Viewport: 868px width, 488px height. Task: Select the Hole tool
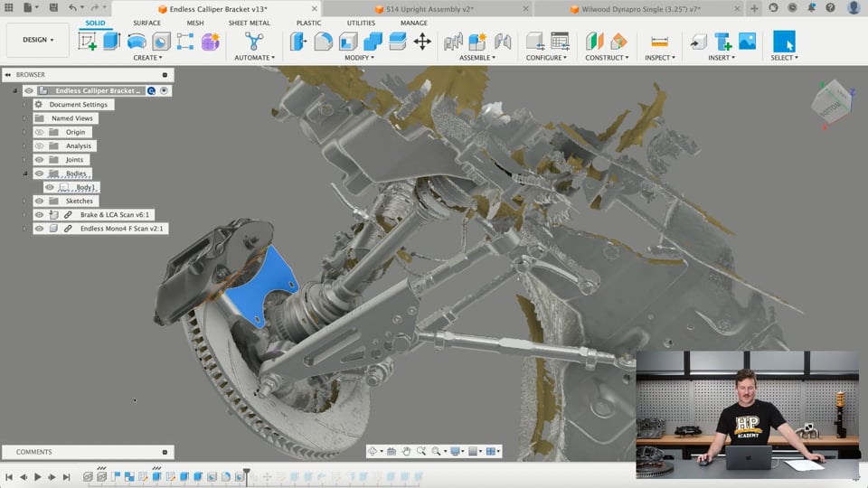point(161,42)
